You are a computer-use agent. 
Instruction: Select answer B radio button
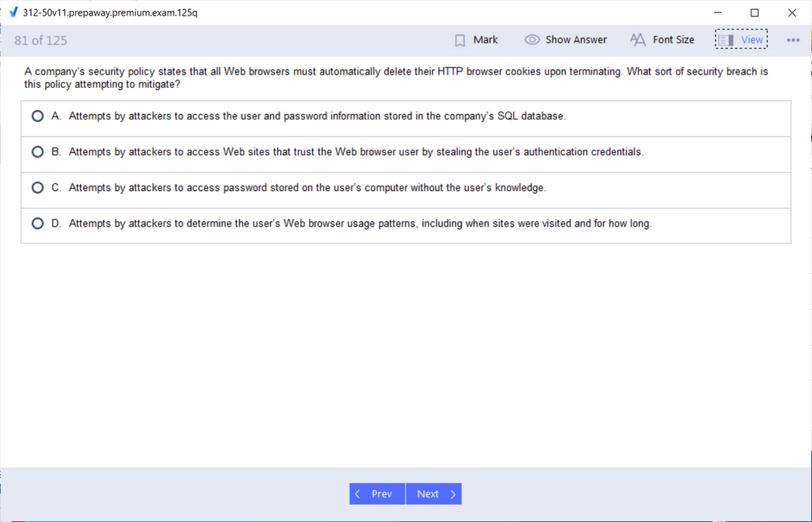[x=37, y=152]
